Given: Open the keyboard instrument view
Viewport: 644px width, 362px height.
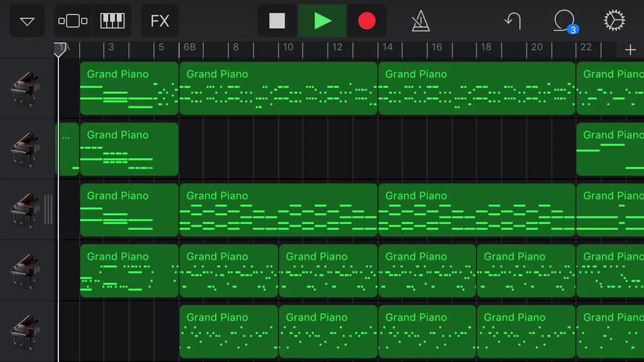Looking at the screenshot, I should tap(112, 21).
